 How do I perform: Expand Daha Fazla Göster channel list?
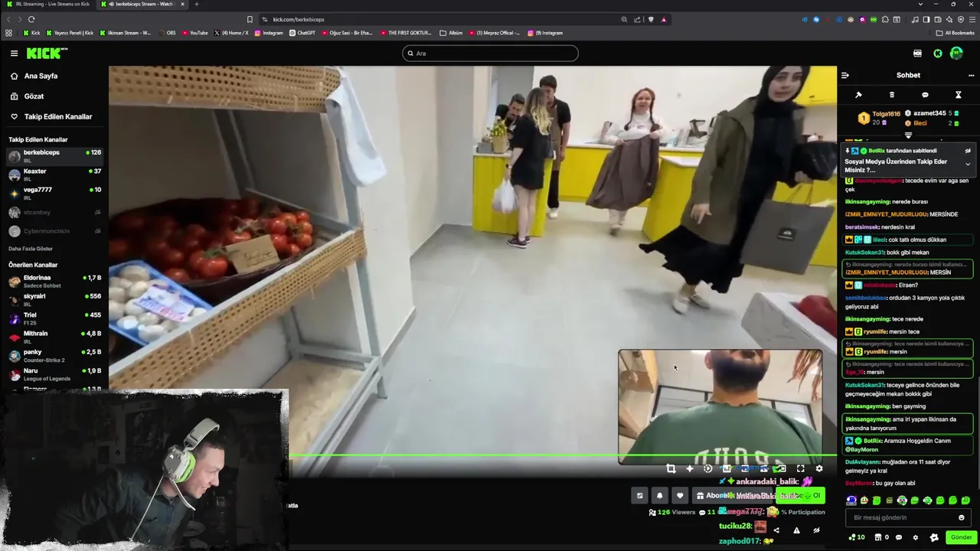(x=31, y=249)
